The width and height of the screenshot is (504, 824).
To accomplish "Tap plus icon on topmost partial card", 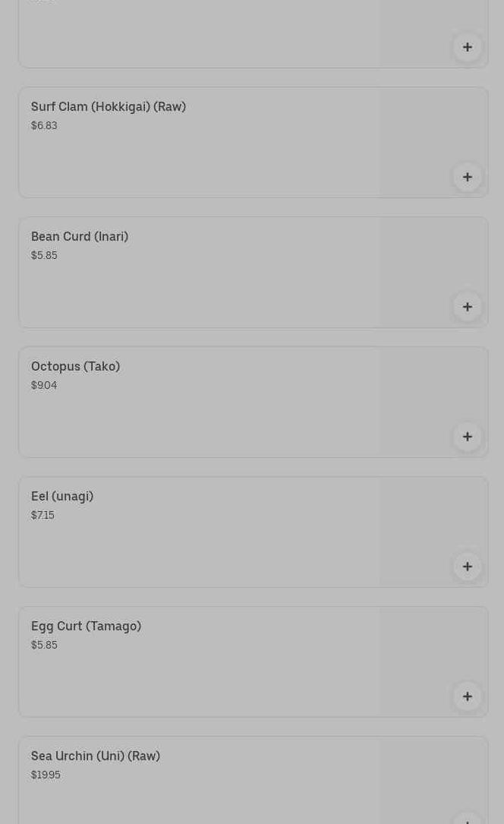I will click(x=468, y=47).
